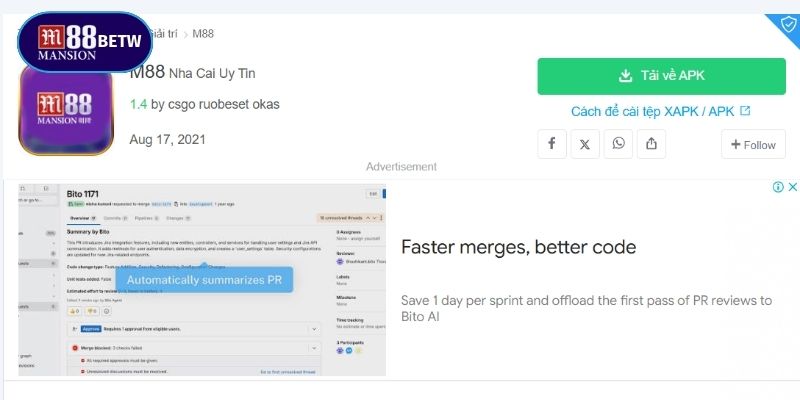800x400 pixels.
Task: Click the M88BETW Mansion logo overlay
Action: 85,42
